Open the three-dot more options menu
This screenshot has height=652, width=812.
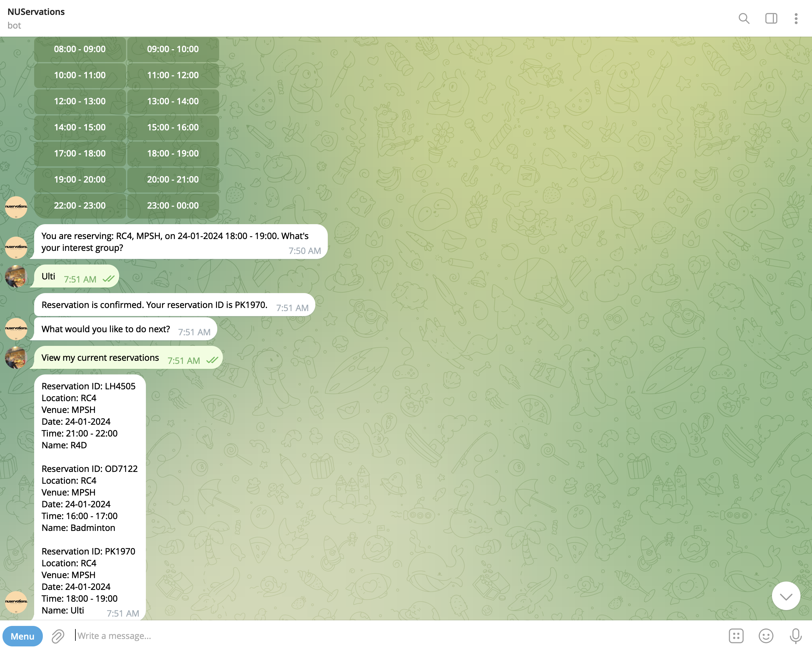(796, 18)
